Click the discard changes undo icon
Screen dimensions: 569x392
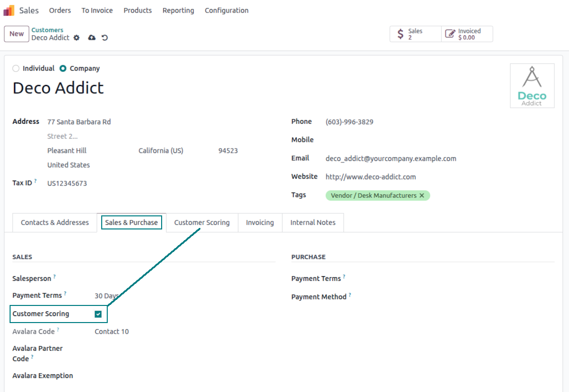(105, 38)
